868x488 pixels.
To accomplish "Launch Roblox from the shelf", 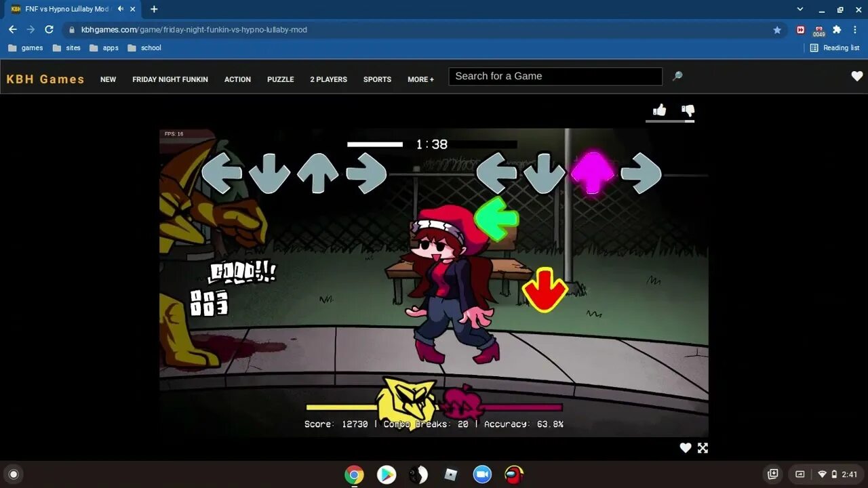I will (451, 475).
